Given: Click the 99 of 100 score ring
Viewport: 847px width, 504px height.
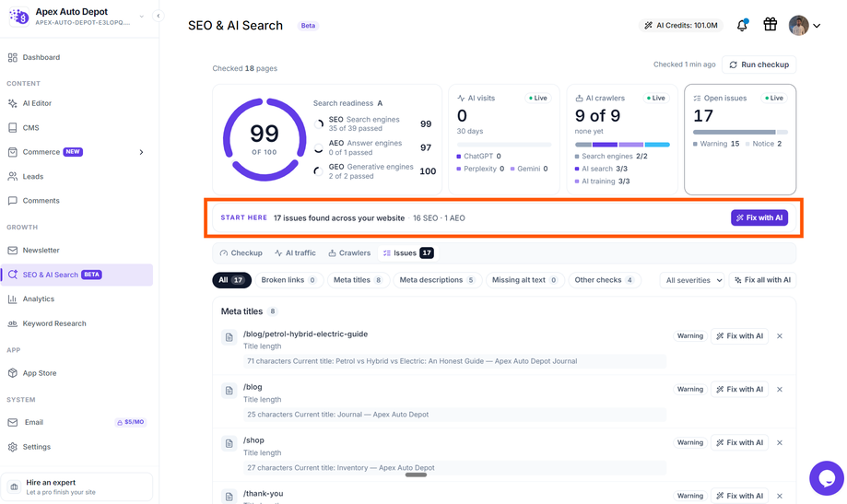Looking at the screenshot, I should 265,139.
